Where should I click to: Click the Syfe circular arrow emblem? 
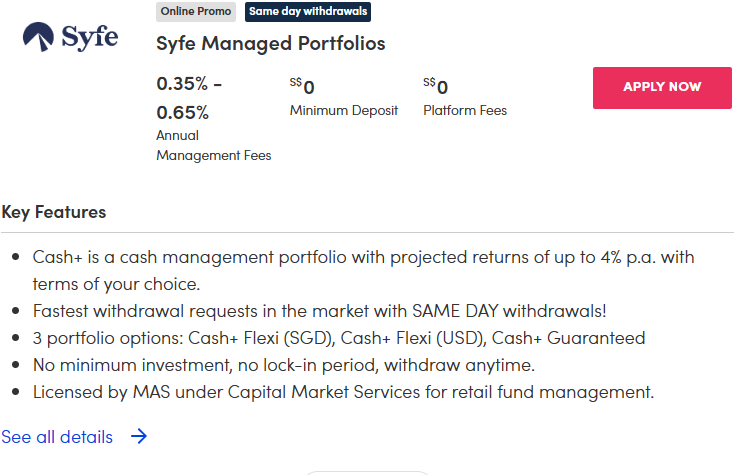pyautogui.click(x=39, y=38)
